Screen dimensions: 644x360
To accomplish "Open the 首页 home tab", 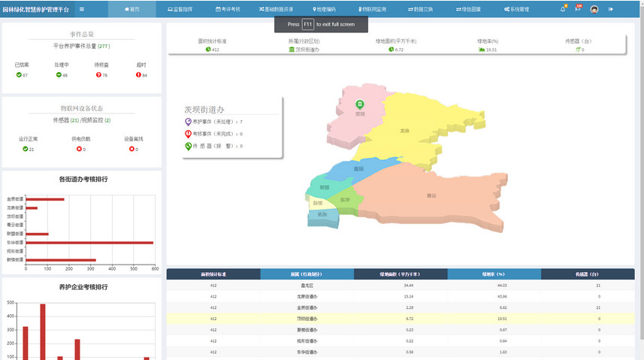I will (132, 9).
